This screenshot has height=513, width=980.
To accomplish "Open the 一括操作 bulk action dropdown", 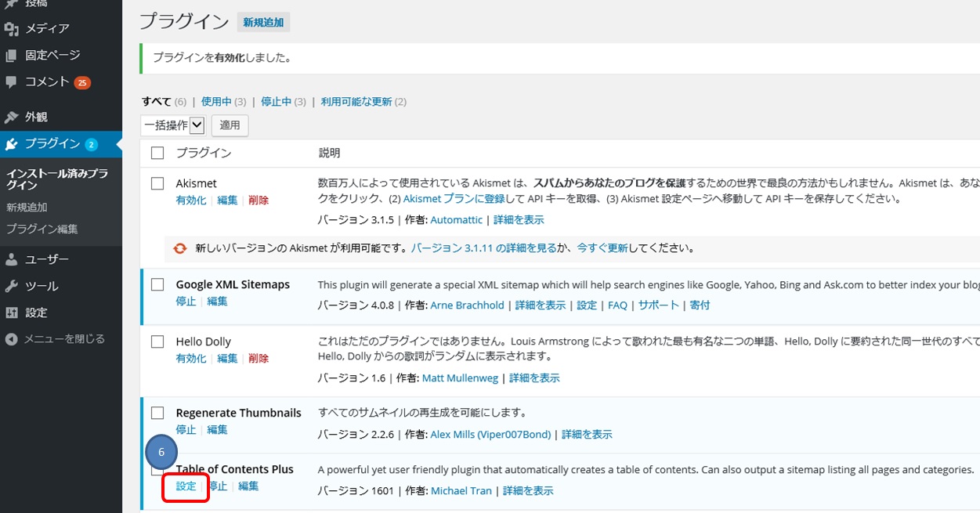I will click(172, 125).
